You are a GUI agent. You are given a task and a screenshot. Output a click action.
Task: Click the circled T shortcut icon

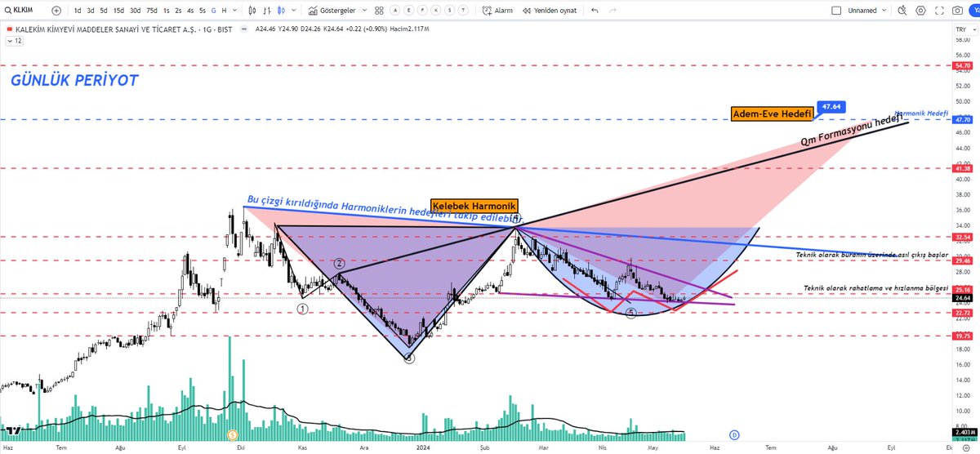463,11
